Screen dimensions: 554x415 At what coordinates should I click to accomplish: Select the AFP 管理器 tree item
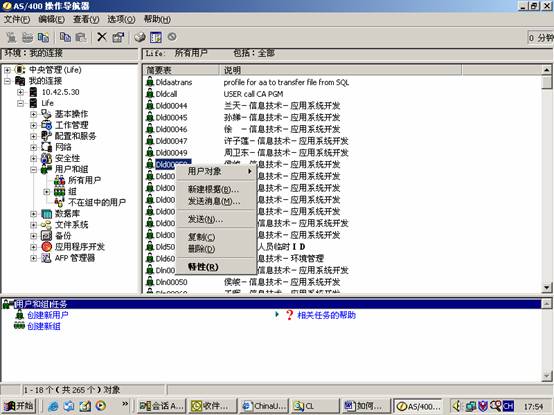coord(75,258)
